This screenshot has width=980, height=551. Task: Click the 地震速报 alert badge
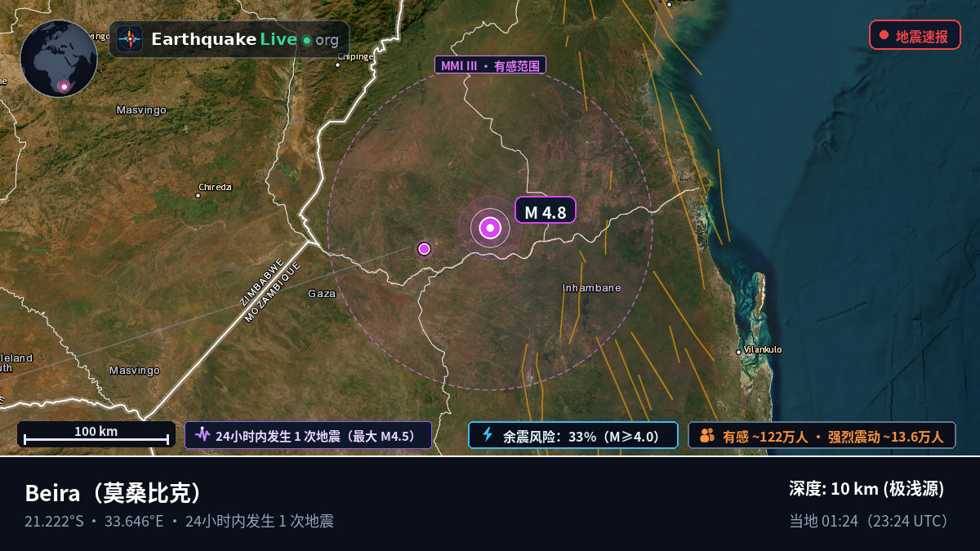click(x=915, y=35)
